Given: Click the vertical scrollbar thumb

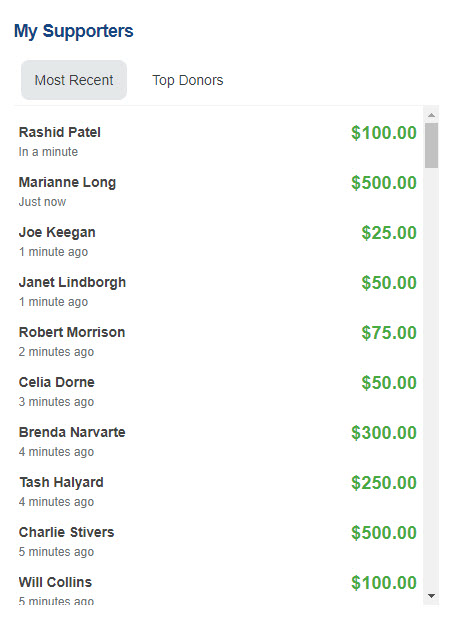Looking at the screenshot, I should point(431,145).
